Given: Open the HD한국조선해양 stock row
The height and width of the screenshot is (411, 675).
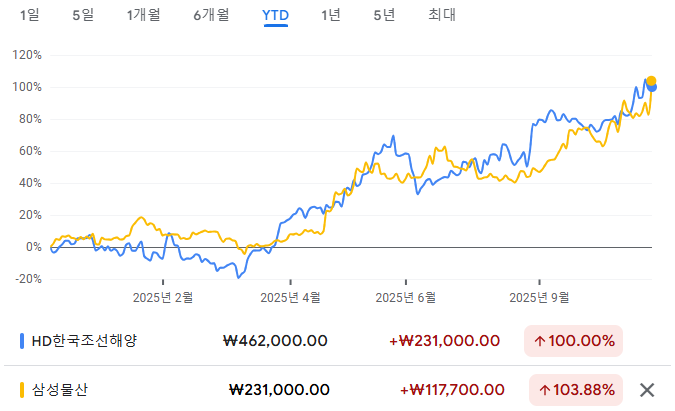Looking at the screenshot, I should (338, 341).
